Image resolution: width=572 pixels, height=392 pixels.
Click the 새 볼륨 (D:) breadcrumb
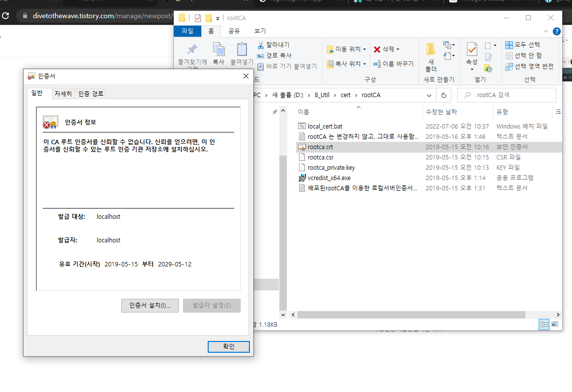[x=287, y=95]
